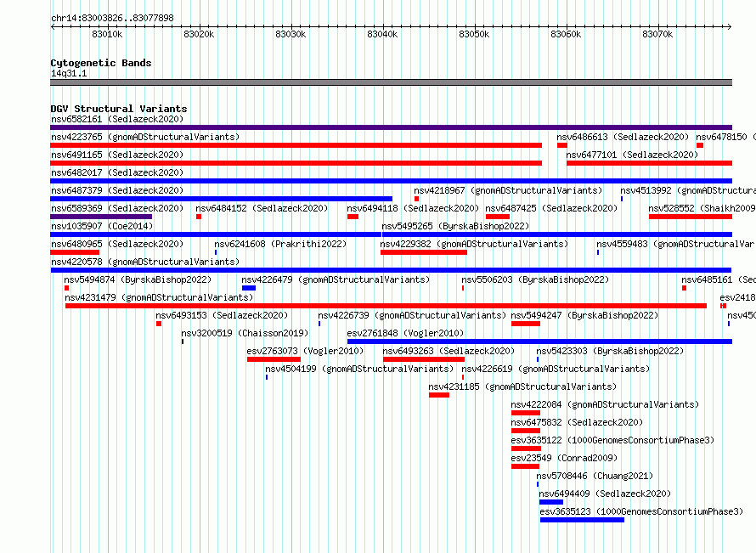Screen dimensions: 756x553
Task: Open nsv4231479 gnomAD variant label
Action: pyautogui.click(x=159, y=297)
